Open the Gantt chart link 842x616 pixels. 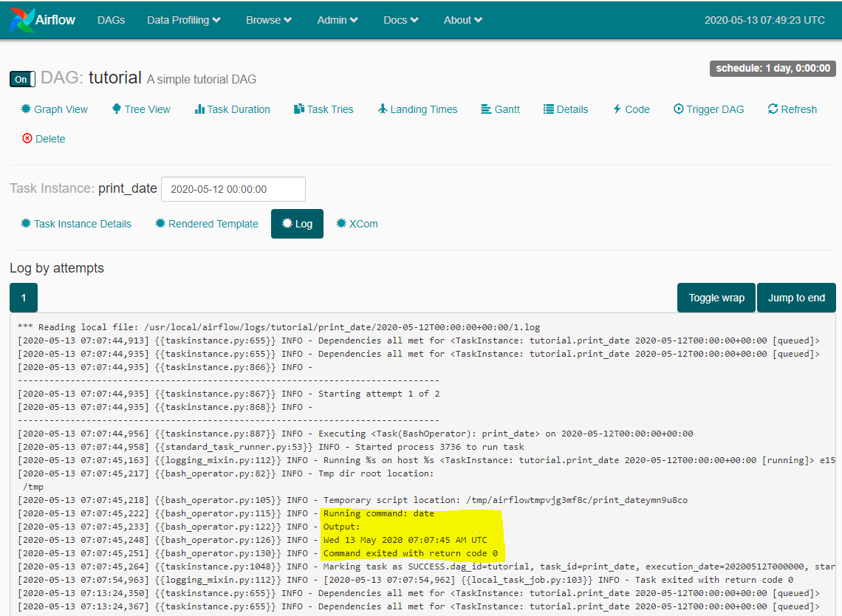[500, 109]
